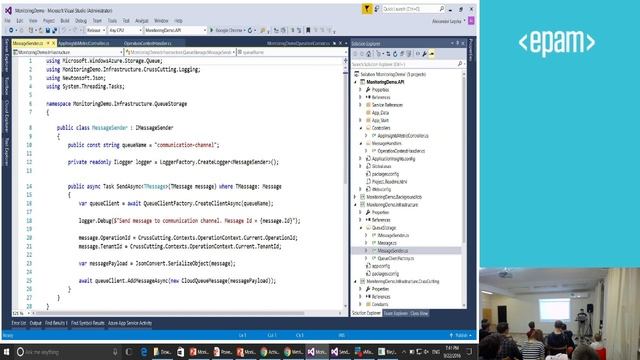Click the Publish button in status bar

[461, 335]
